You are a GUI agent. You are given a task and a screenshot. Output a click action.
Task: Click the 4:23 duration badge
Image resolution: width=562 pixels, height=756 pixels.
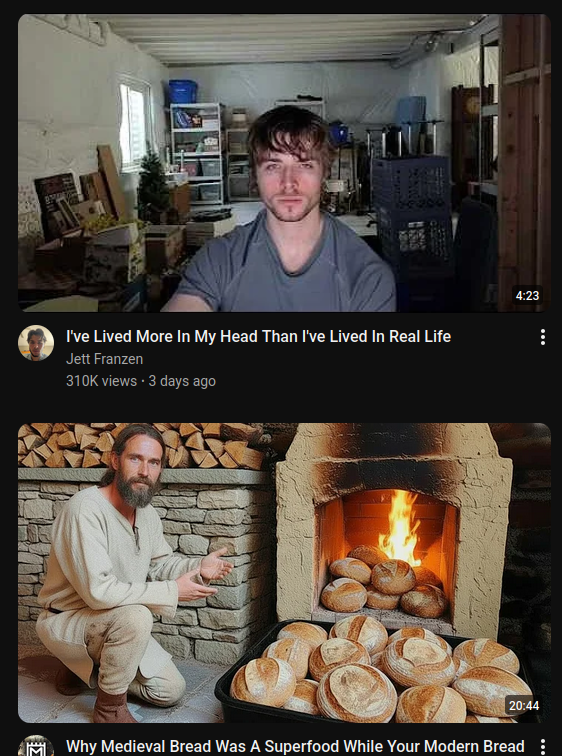pyautogui.click(x=527, y=296)
